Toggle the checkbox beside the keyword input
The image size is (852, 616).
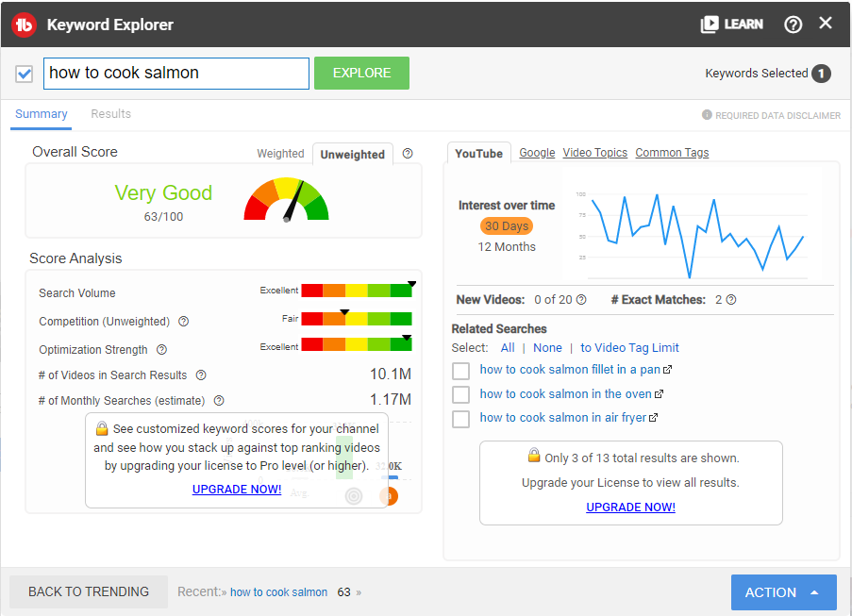[x=25, y=74]
